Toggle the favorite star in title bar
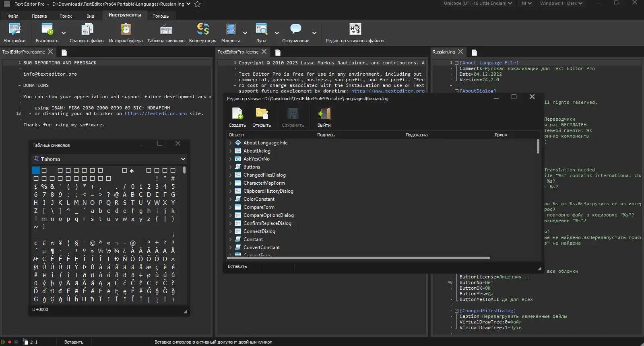Image resolution: width=644 pixels, height=346 pixels. pos(197,4)
